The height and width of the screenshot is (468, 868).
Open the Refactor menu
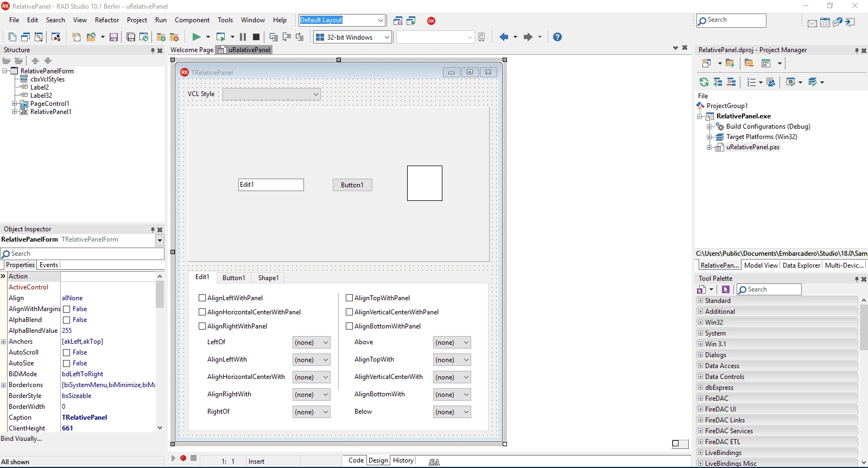pos(107,20)
